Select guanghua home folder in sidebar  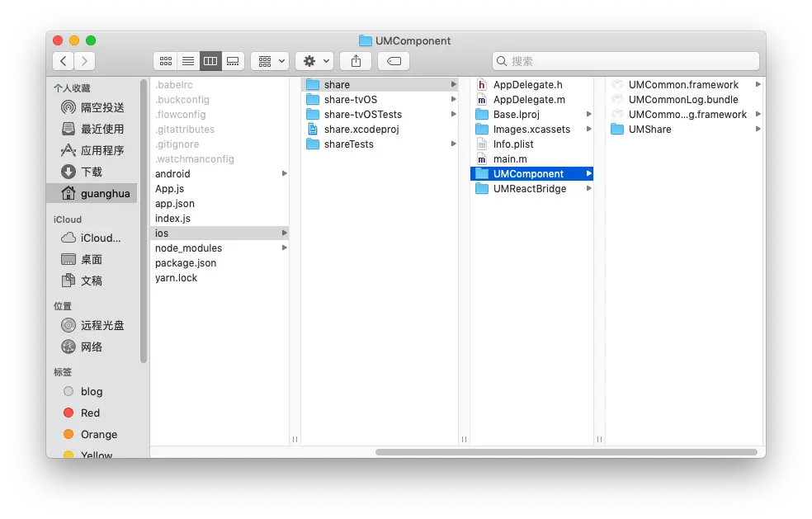[93, 193]
